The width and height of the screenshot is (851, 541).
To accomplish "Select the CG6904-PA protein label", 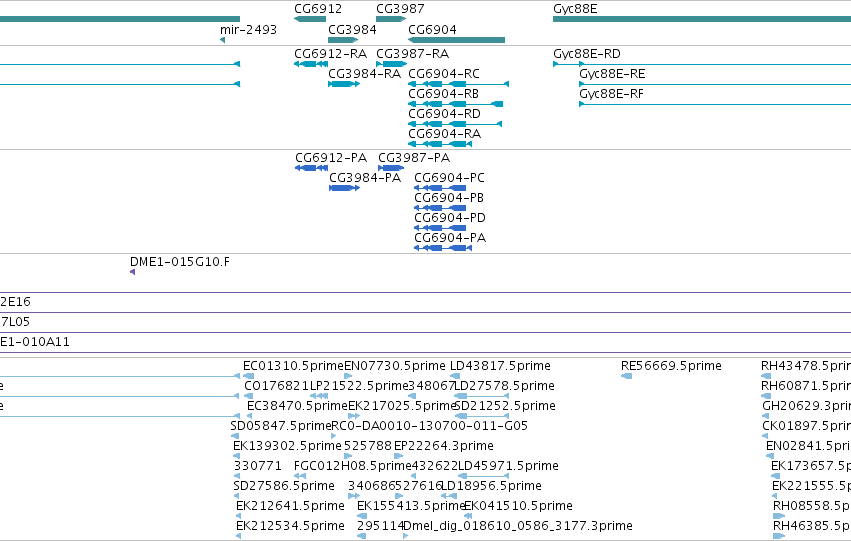I will [450, 238].
